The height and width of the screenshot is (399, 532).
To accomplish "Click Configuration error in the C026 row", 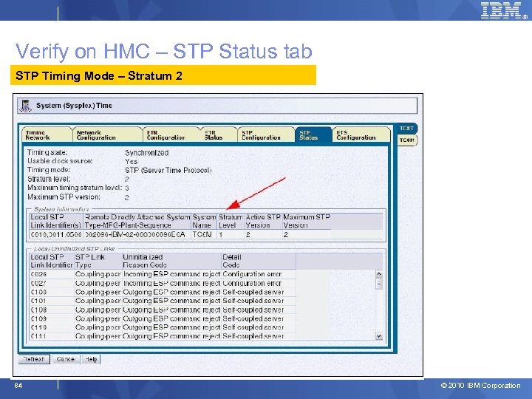I will coord(252,274).
